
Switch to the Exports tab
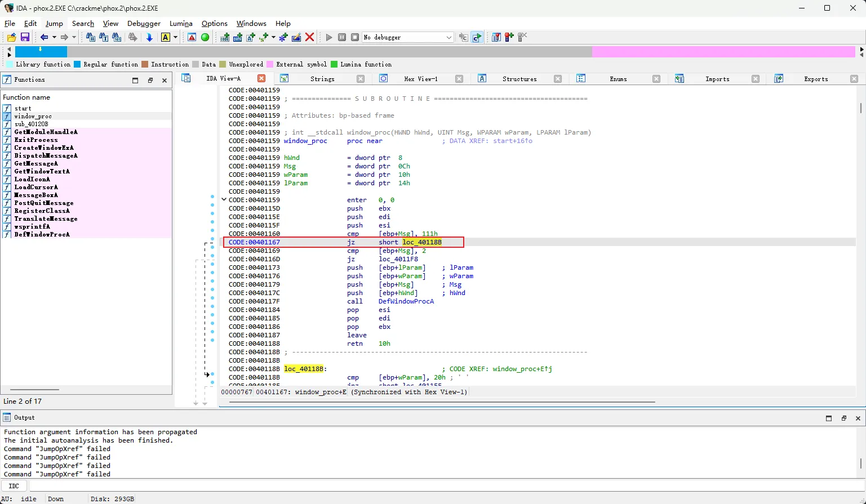(816, 79)
